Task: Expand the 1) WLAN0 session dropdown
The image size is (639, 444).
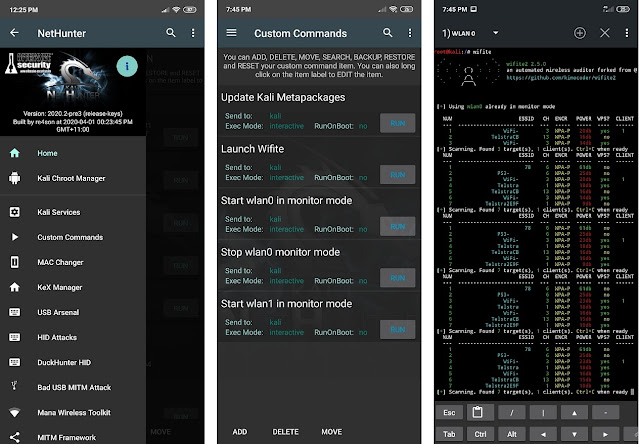Action: [496, 33]
